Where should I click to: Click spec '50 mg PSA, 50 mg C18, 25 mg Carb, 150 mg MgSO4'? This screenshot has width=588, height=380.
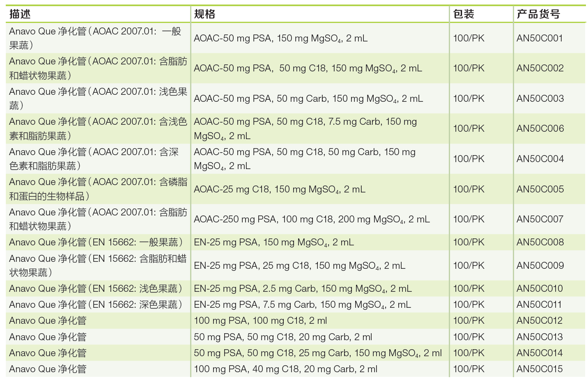pyautogui.click(x=318, y=353)
